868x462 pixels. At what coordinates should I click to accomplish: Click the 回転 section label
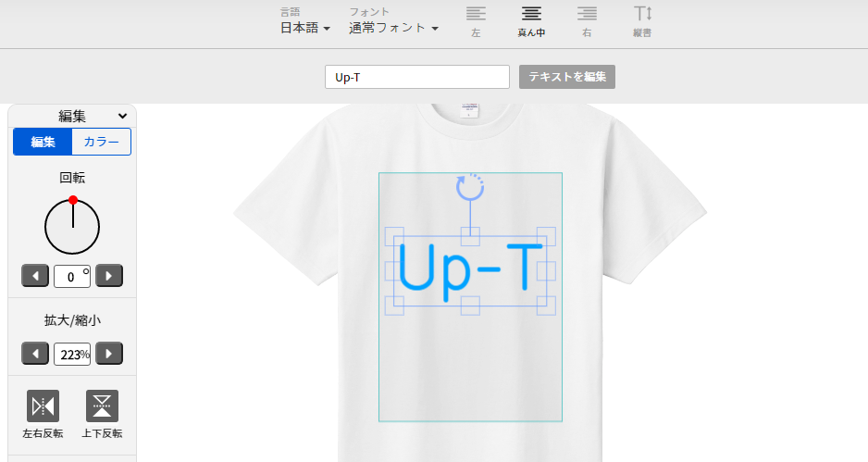tap(72, 178)
